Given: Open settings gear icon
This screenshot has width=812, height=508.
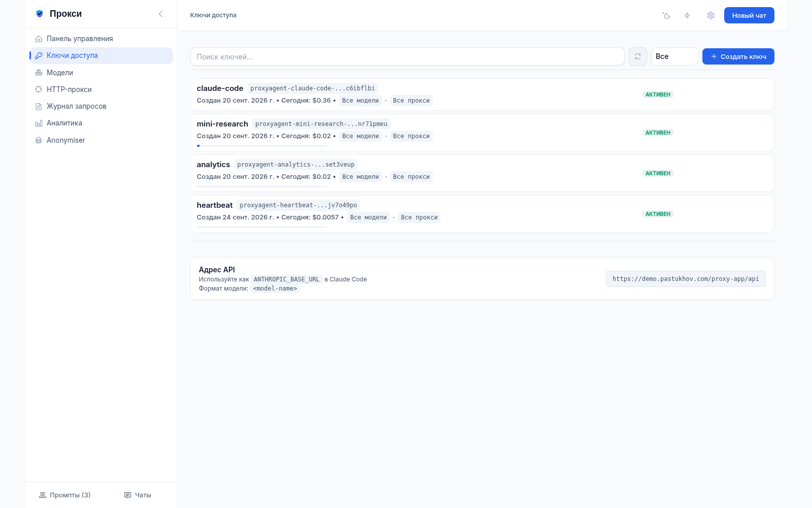Looking at the screenshot, I should (x=710, y=16).
